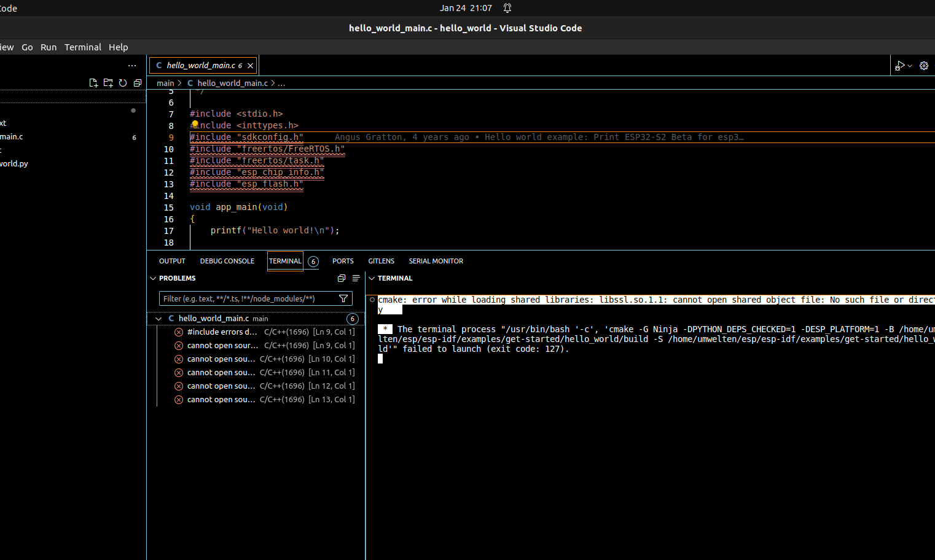The image size is (935, 560).
Task: Switch to the SERIAL MONITOR tab
Action: [x=436, y=261]
